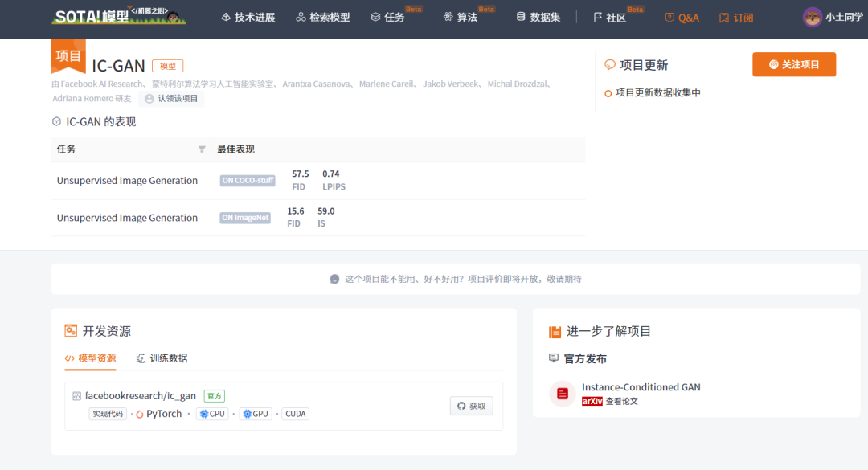The height and width of the screenshot is (470, 868).
Task: Go to the 算法 section
Action: (x=460, y=18)
